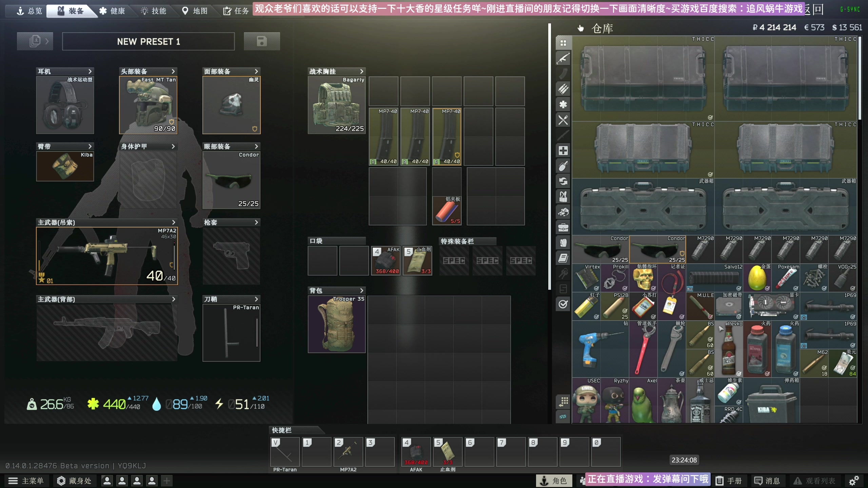The image size is (868, 488).
Task: Open the 主菜单 main menu button
Action: [26, 481]
